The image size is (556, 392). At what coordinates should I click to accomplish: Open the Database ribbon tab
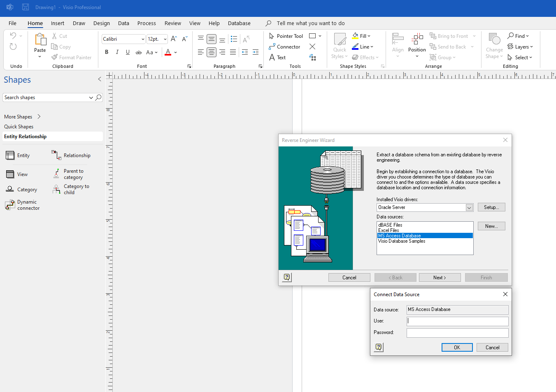click(239, 23)
